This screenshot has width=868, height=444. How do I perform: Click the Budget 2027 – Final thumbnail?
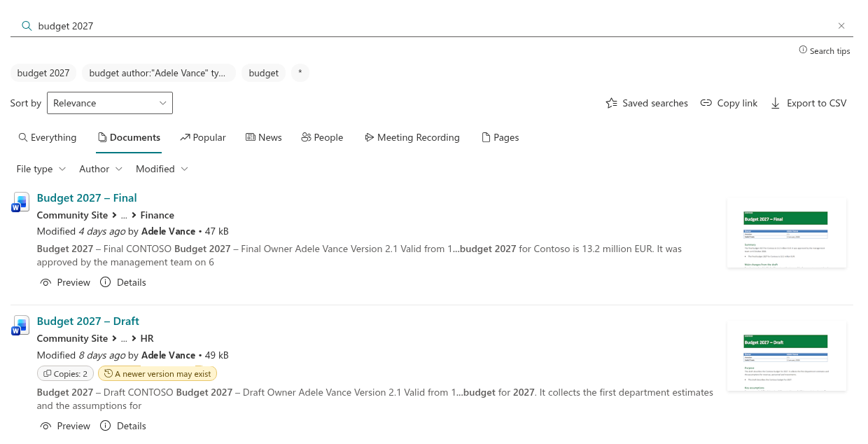point(787,233)
